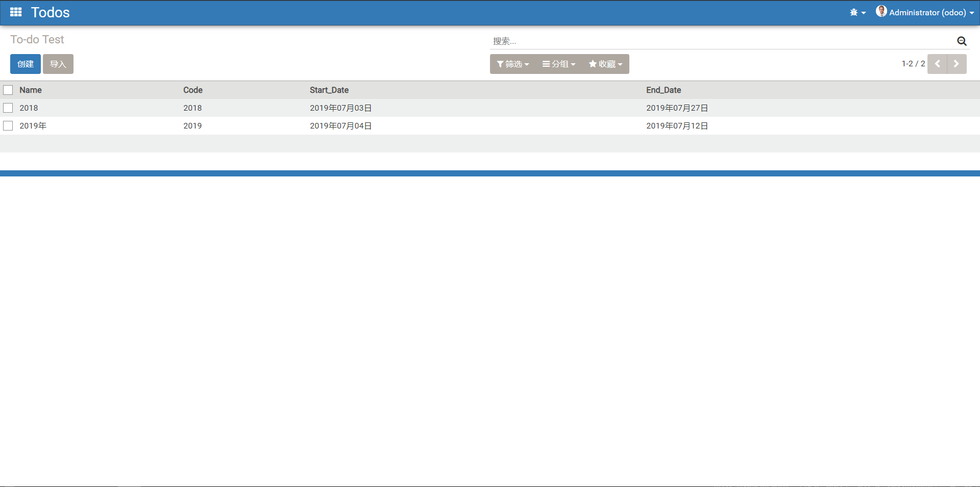980x487 pixels.
Task: Focus the 搜索 search input field
Action: tap(720, 41)
